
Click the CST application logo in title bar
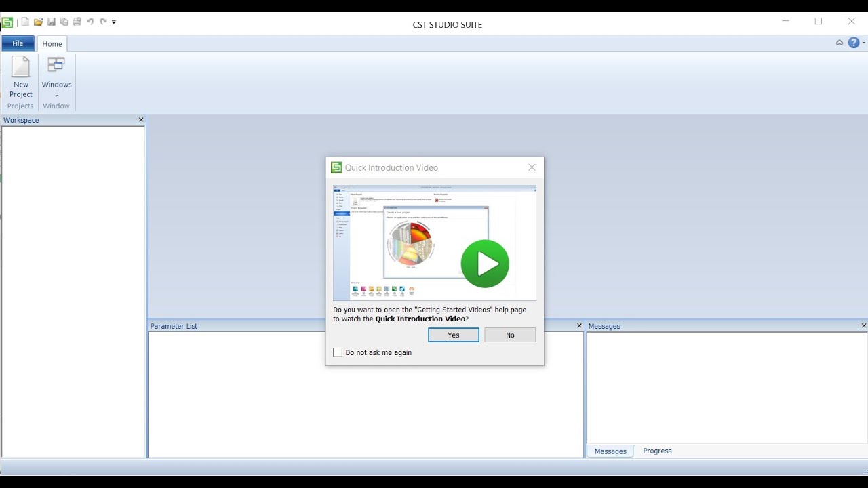coord(7,22)
